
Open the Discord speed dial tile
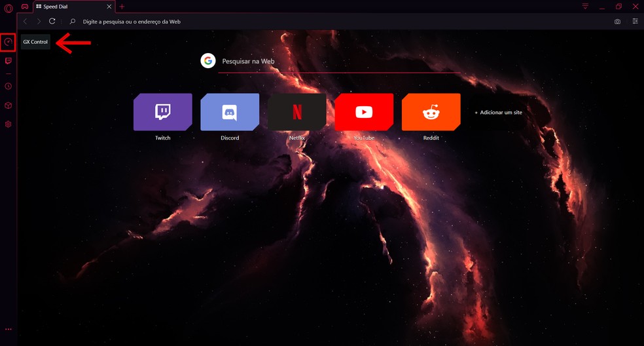click(230, 112)
